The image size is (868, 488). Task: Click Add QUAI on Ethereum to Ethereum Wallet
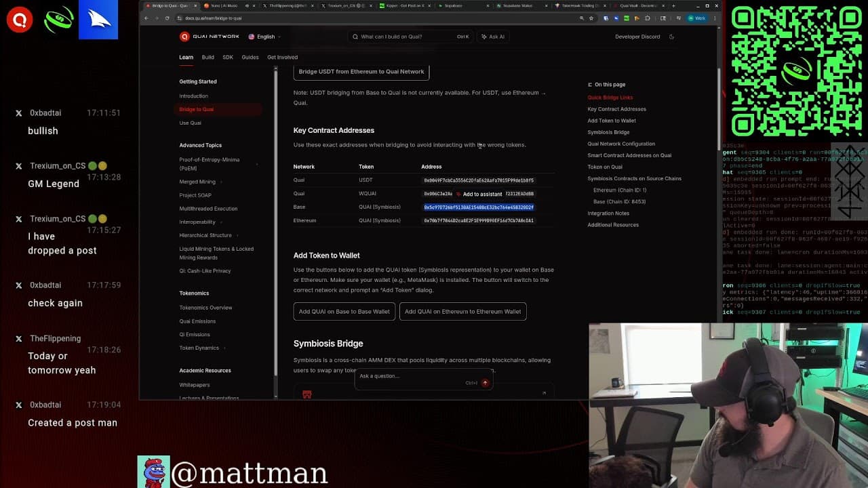point(462,312)
